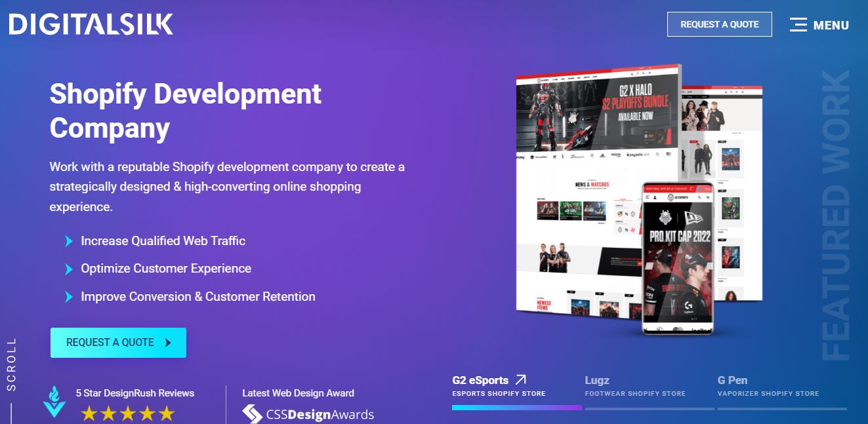Click the arrow icon beside G2 eSports

point(521,379)
